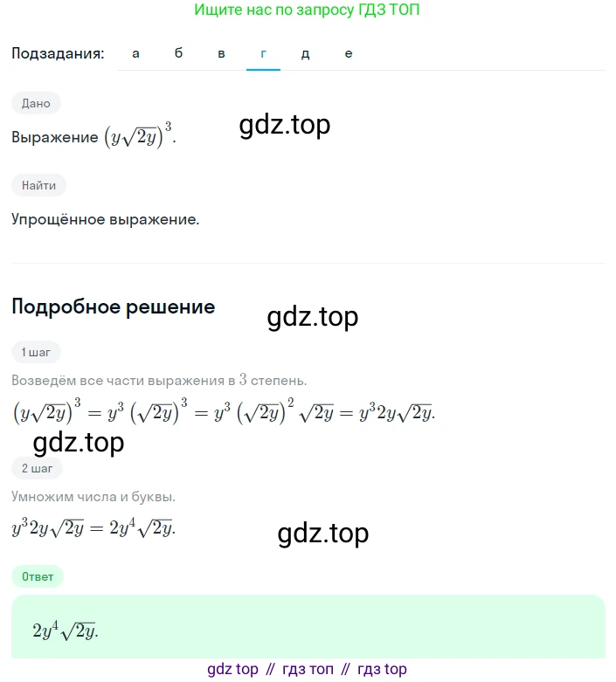
Task: Click the Дано badge
Action: [x=36, y=103]
